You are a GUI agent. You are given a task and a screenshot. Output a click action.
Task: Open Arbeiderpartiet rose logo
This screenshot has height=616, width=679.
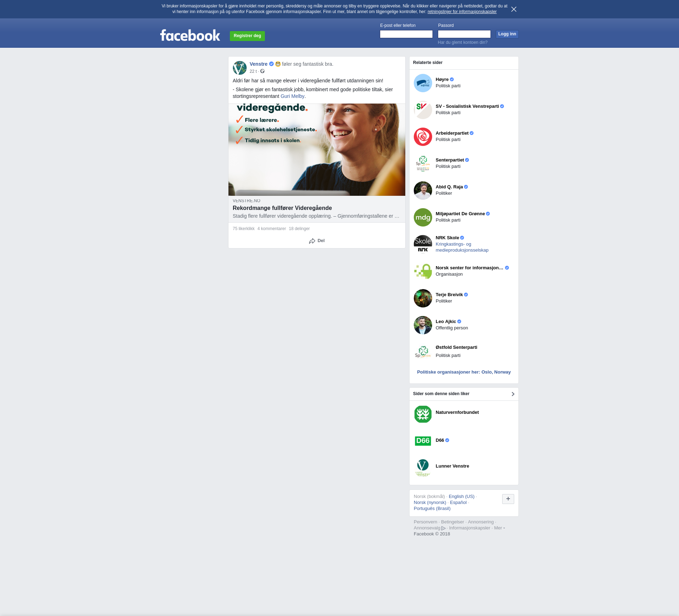coord(423,137)
